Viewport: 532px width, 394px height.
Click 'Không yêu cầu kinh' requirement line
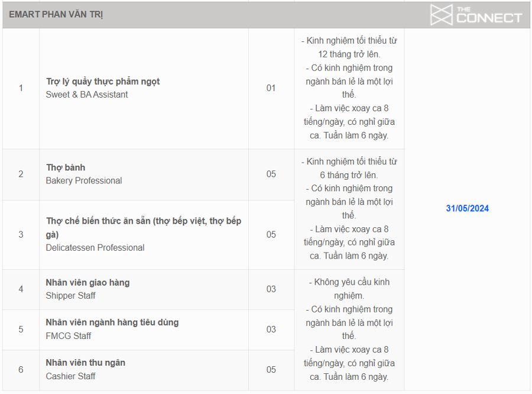(x=349, y=282)
